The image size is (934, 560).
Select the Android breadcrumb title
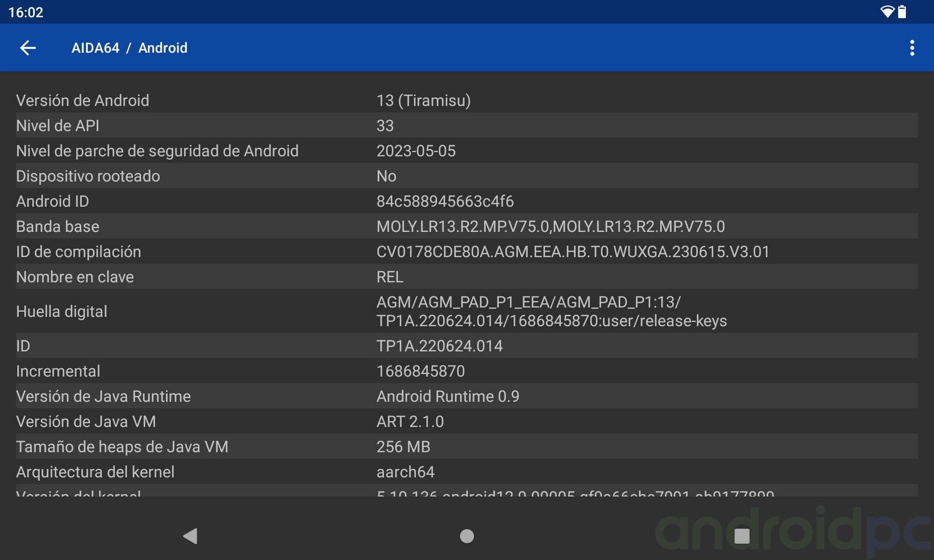click(163, 48)
